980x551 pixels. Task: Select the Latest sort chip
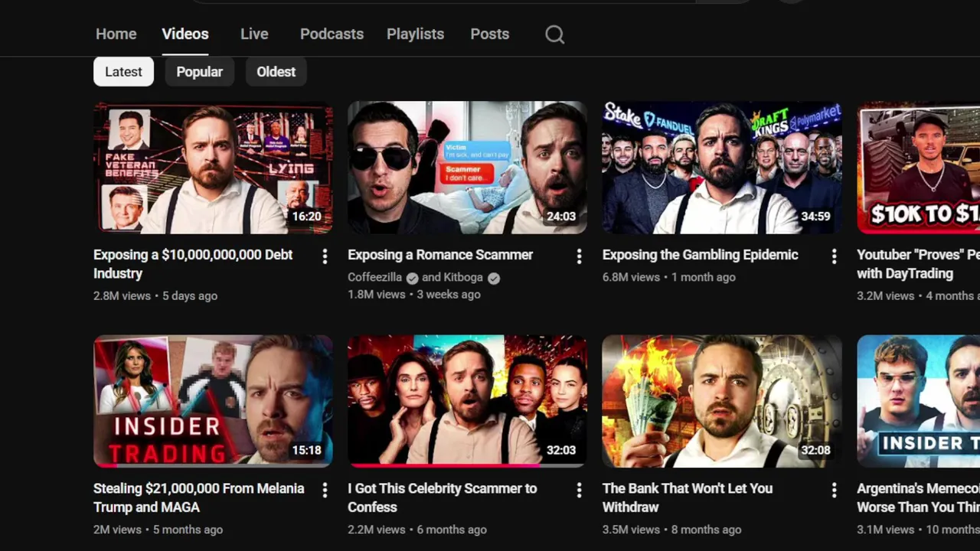coord(123,72)
